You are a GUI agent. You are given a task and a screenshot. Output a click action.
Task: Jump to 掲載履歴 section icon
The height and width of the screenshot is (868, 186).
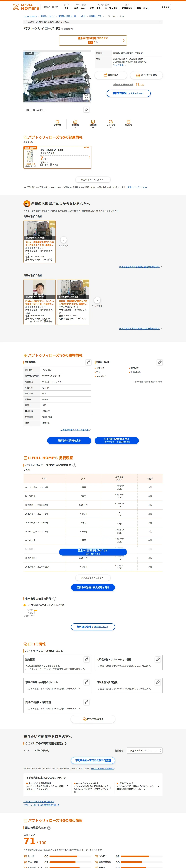(93, 124)
